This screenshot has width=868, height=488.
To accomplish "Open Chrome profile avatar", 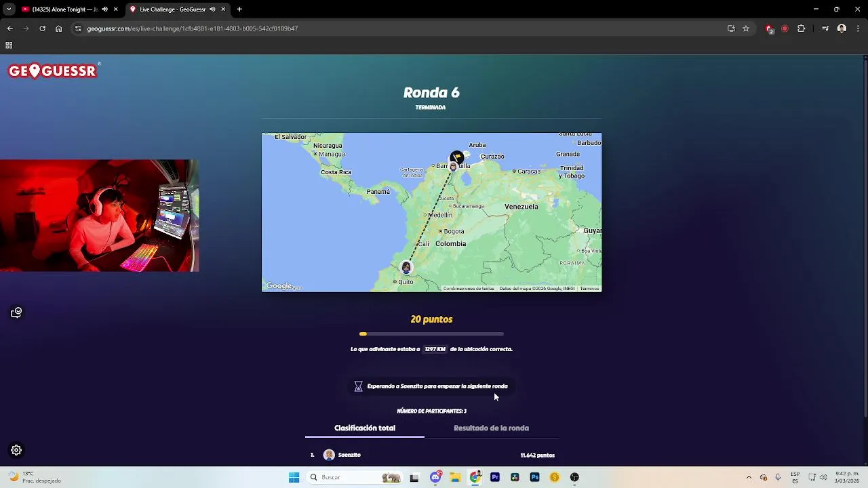I will pyautogui.click(x=842, y=28).
